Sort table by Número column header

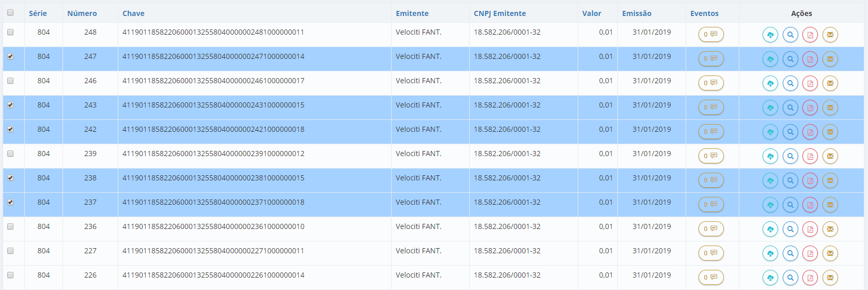[x=82, y=13]
